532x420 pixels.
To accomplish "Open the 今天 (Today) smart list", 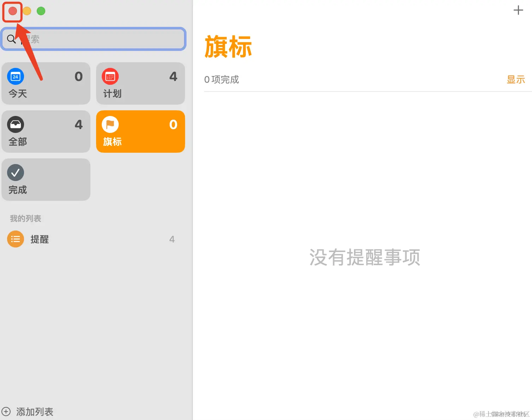I will (x=46, y=83).
